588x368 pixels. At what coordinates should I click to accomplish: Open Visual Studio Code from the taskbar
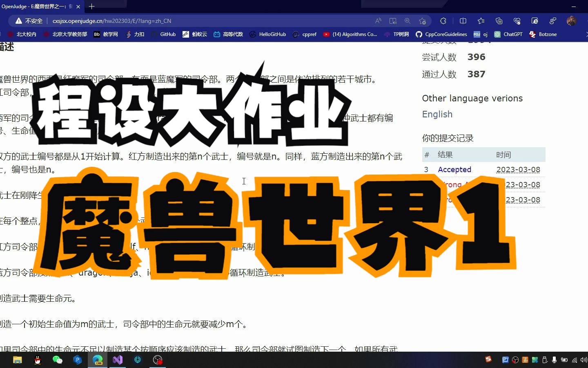point(117,360)
